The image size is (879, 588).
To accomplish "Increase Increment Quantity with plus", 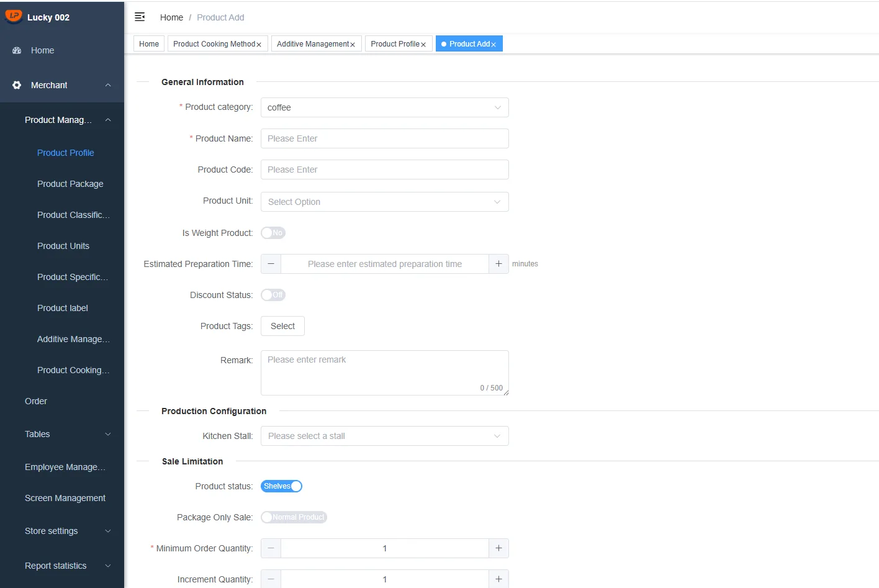I will coord(498,579).
